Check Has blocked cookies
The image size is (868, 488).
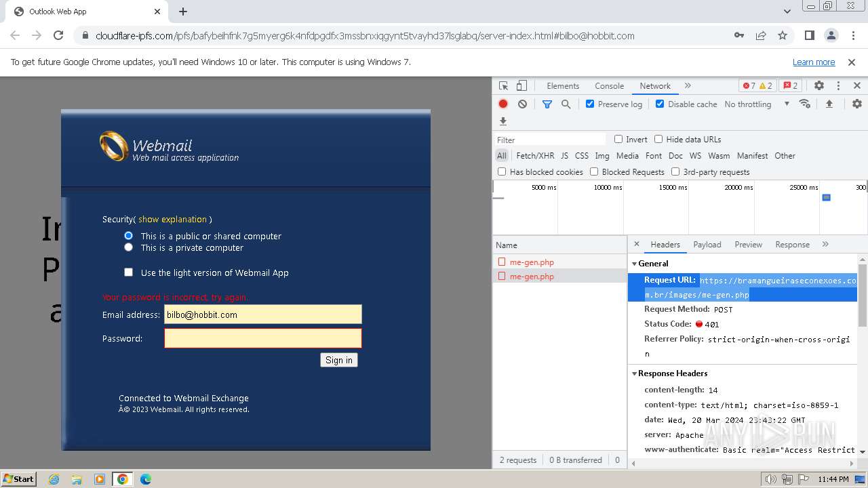pos(502,171)
